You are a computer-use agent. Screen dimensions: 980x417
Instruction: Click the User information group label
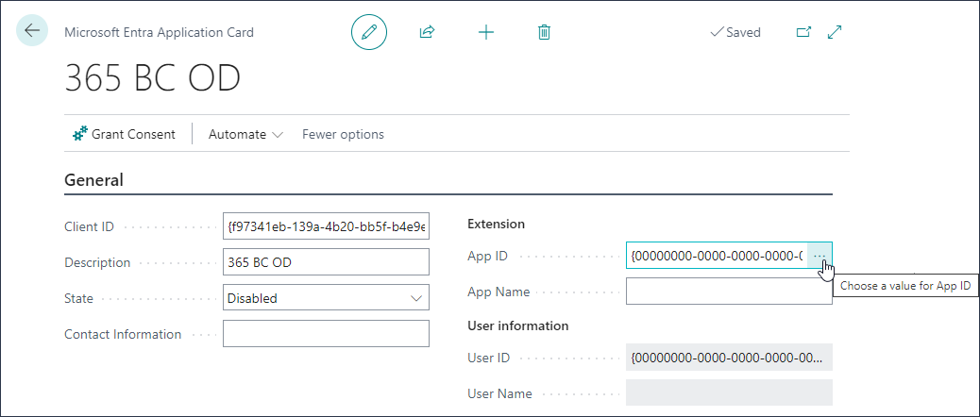point(518,325)
